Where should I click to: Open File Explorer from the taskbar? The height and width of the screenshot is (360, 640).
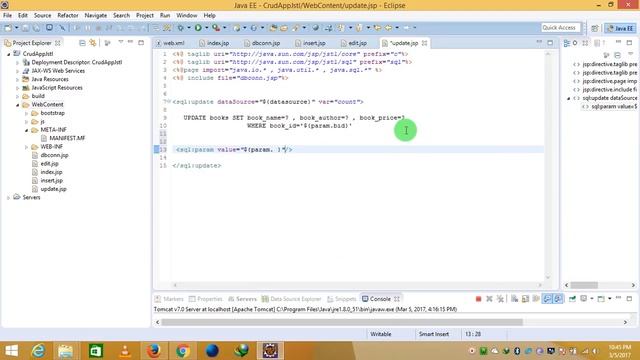tap(65, 351)
